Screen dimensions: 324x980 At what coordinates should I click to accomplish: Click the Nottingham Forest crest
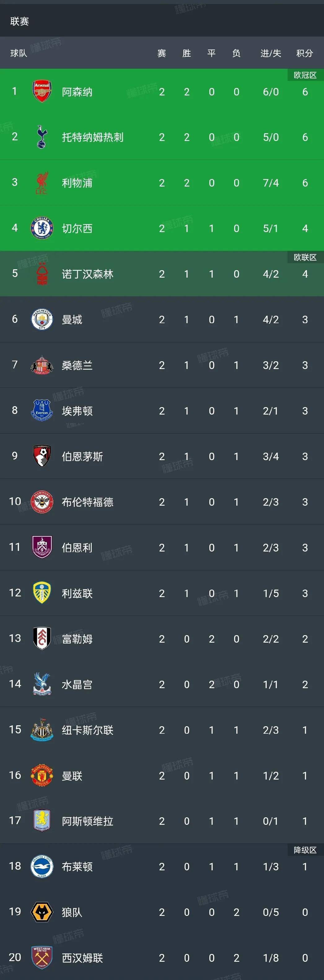[x=42, y=274]
